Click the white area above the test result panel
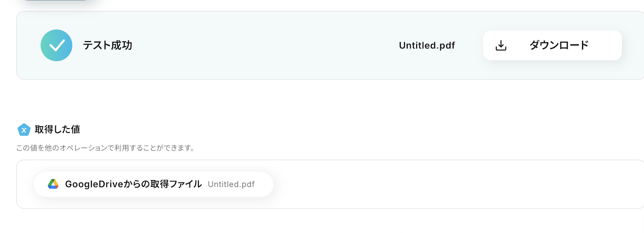This screenshot has height=233, width=644. (322, 5)
